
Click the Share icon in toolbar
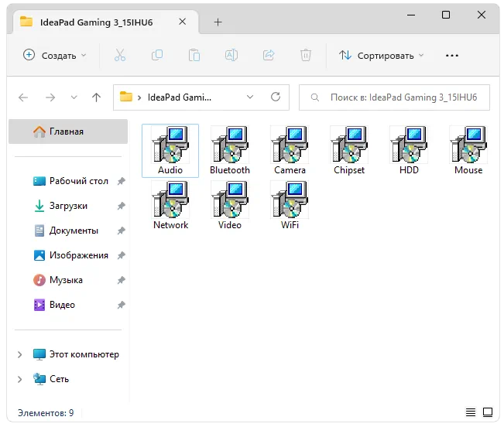click(269, 55)
